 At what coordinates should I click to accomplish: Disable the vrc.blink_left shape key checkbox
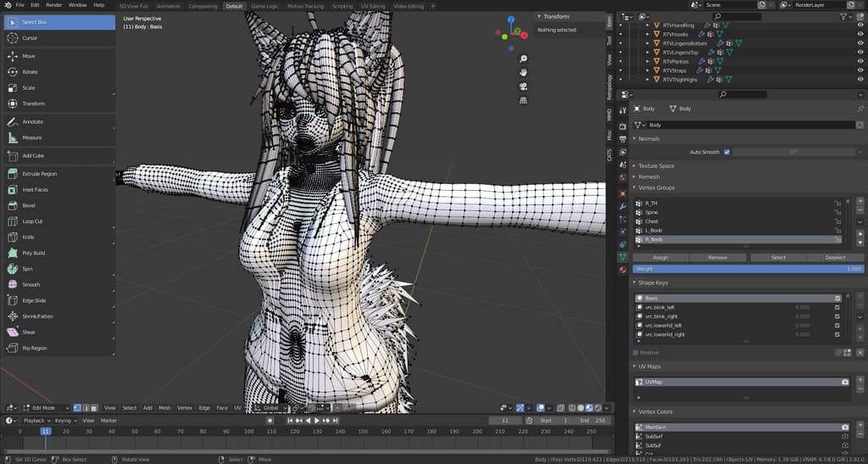[837, 307]
